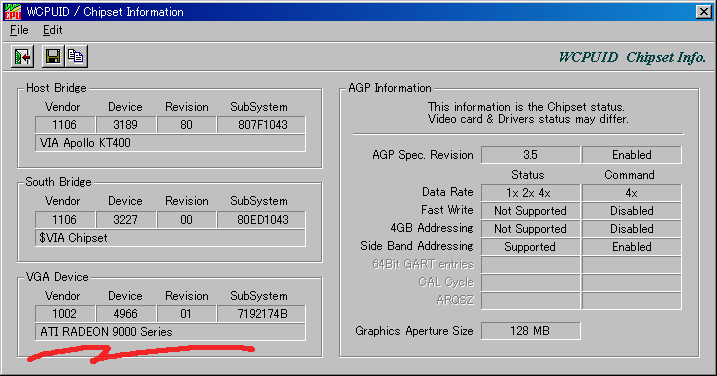The height and width of the screenshot is (376, 717).
Task: Select Host Bridge device value 3189
Action: pyautogui.click(x=126, y=125)
